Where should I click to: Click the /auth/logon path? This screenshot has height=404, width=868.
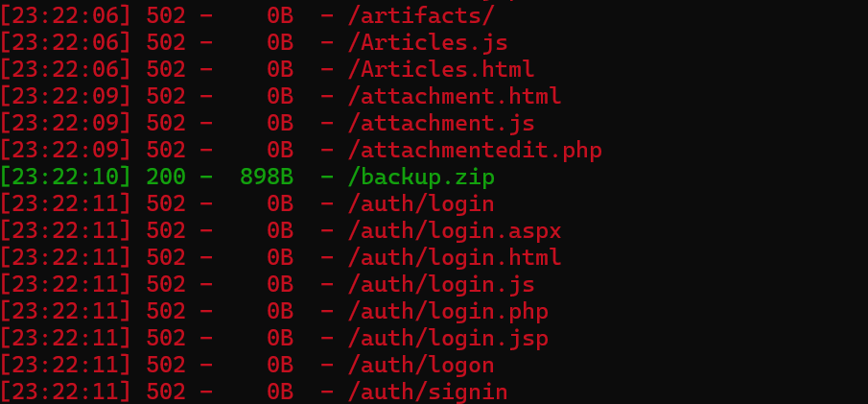(421, 366)
